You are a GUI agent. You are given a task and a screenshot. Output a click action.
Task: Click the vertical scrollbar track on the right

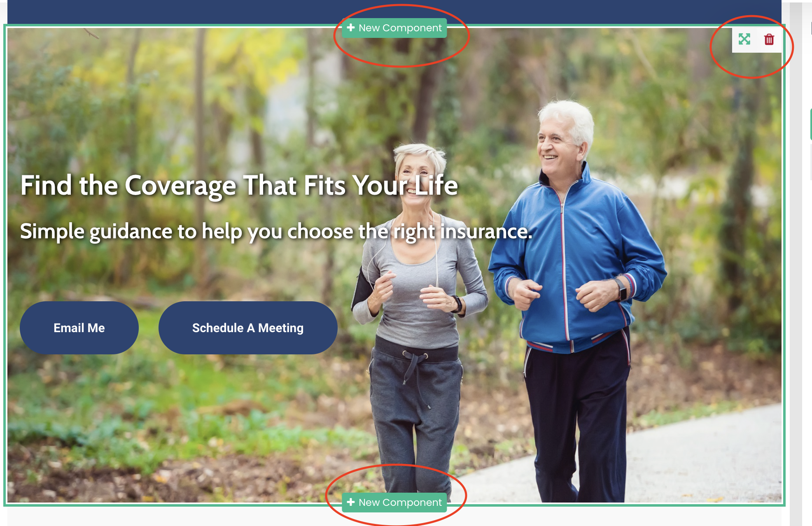[796, 263]
